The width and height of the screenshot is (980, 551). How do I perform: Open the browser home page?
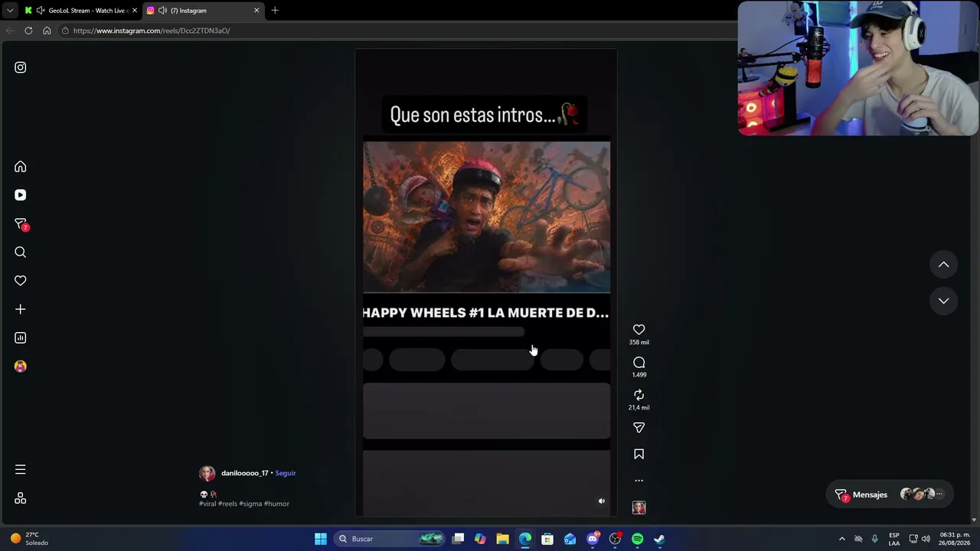[x=47, y=31]
